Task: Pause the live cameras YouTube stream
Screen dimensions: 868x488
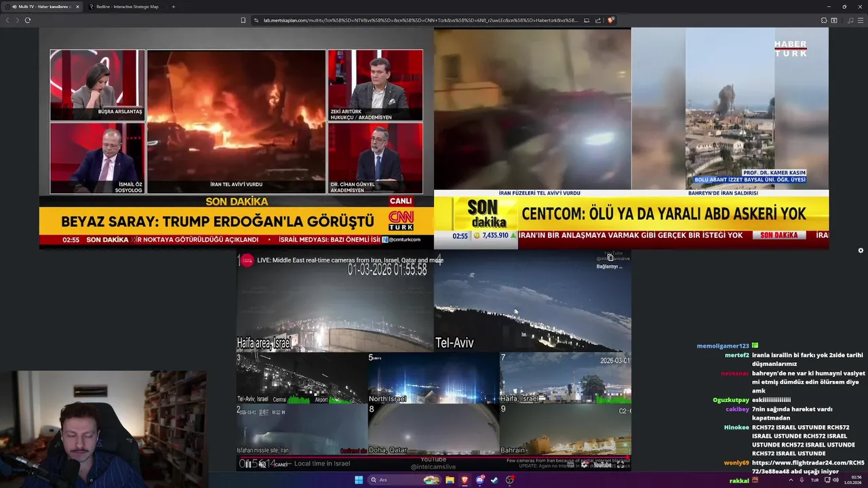Action: pos(248,464)
